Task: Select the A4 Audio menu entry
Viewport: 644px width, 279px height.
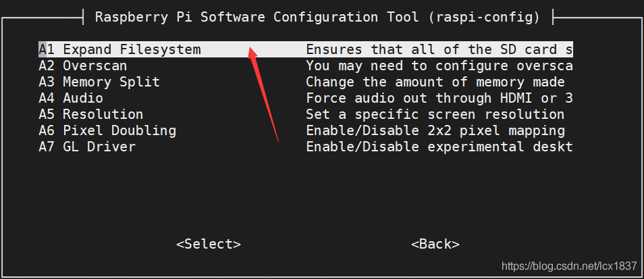Action: coord(71,98)
